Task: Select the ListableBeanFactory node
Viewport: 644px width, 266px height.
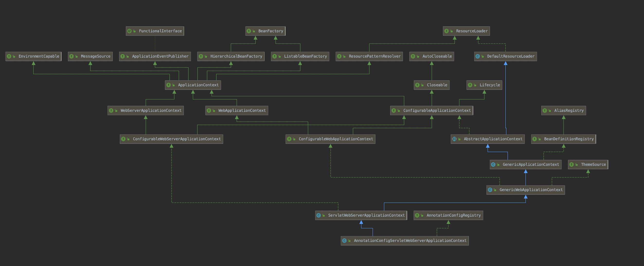Action: (305, 56)
